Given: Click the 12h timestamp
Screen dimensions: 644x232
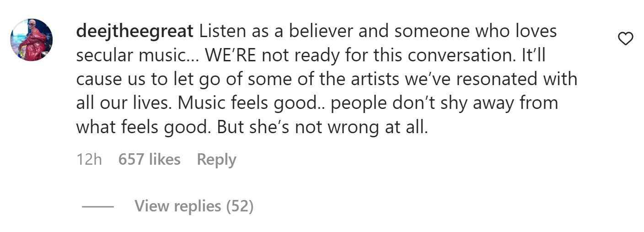Looking at the screenshot, I should [89, 159].
